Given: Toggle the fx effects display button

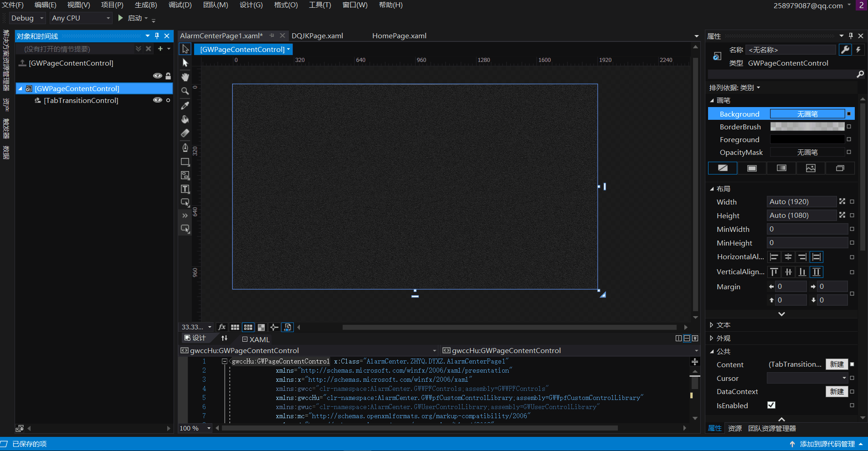Looking at the screenshot, I should tap(222, 327).
